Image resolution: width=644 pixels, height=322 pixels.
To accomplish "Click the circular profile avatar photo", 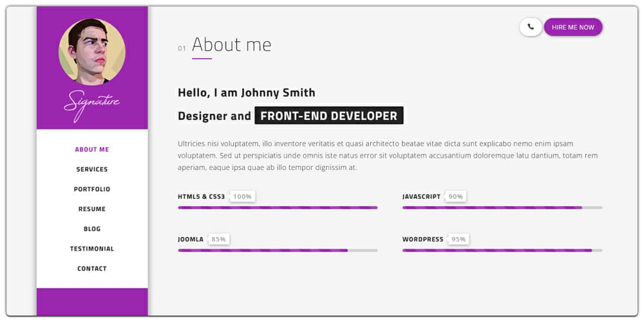I will [92, 52].
